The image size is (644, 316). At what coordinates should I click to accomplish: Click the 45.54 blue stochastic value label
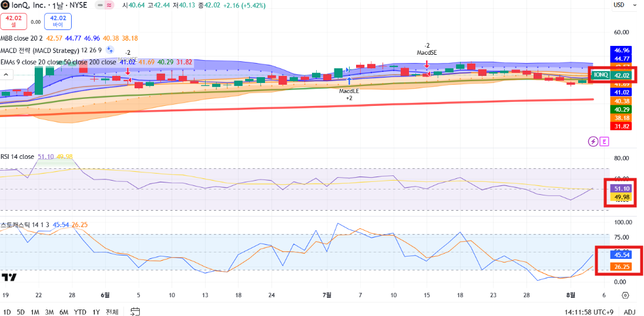(x=621, y=255)
